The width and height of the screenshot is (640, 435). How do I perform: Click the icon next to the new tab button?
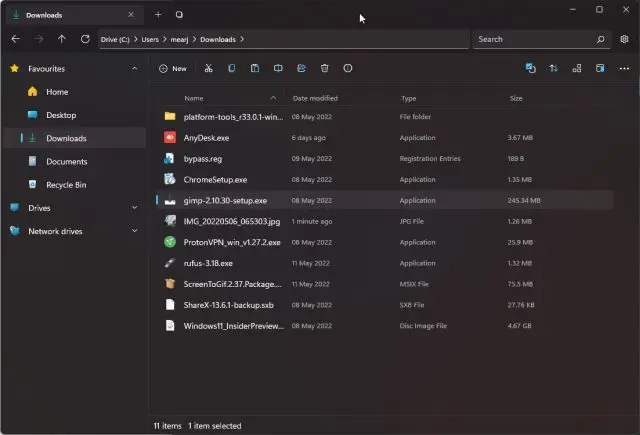[x=179, y=15]
